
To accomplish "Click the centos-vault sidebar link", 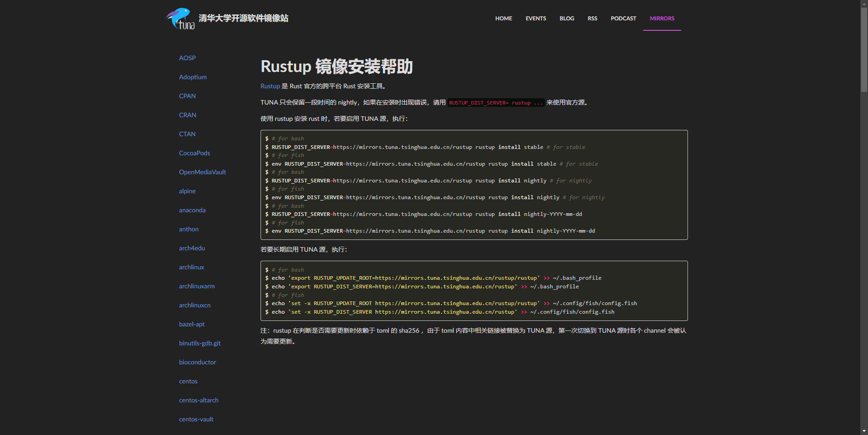I will 196,419.
